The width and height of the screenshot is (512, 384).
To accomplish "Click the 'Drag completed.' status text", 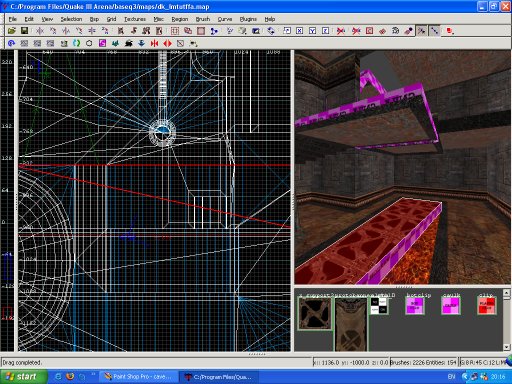I will click(x=22, y=362).
